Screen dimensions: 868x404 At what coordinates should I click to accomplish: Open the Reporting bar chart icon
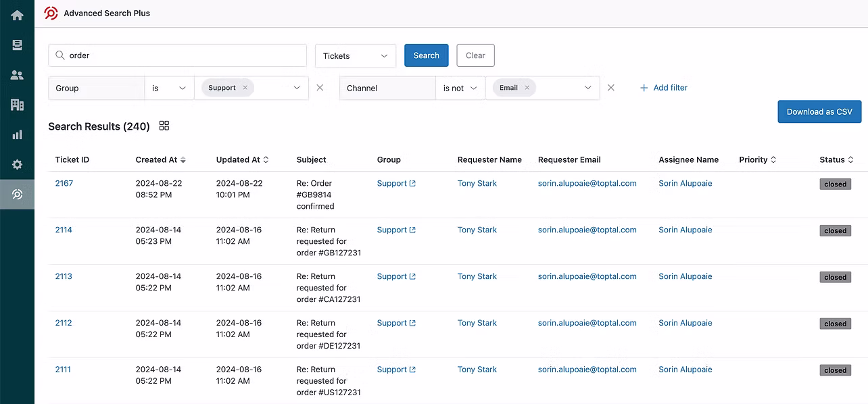[17, 134]
